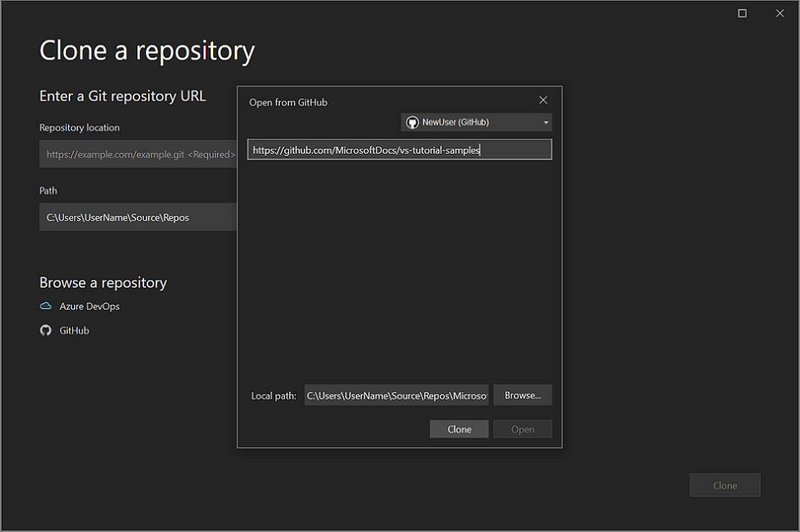Click Browse... to choose a local path

click(522, 395)
